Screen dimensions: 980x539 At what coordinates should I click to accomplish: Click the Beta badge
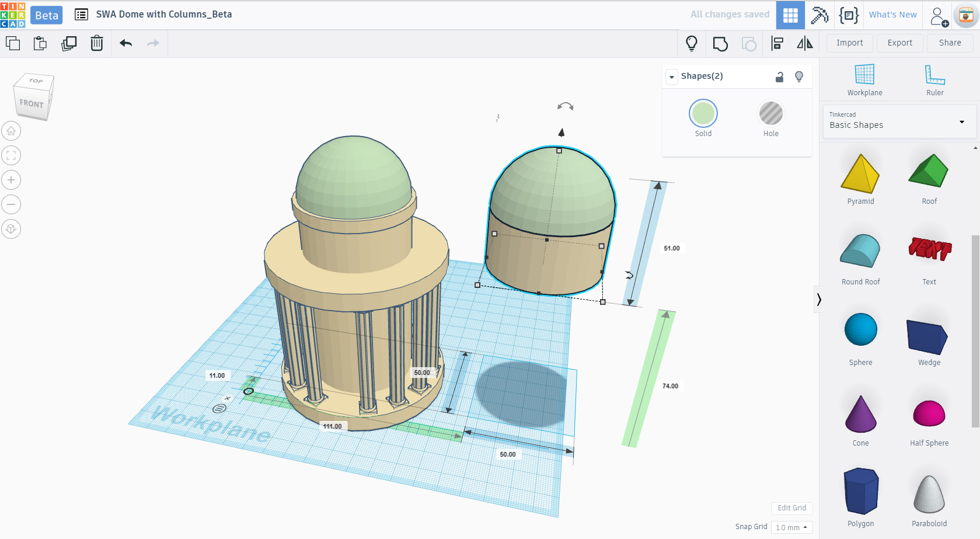[47, 15]
